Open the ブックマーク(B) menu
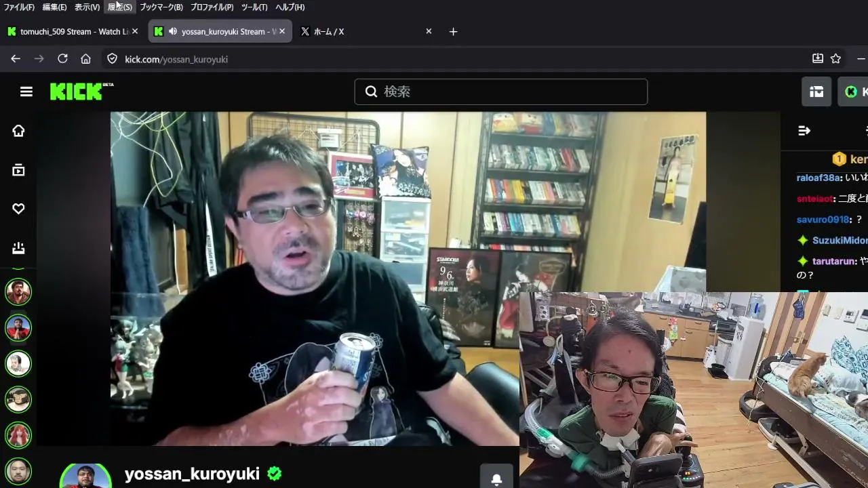 (x=161, y=7)
